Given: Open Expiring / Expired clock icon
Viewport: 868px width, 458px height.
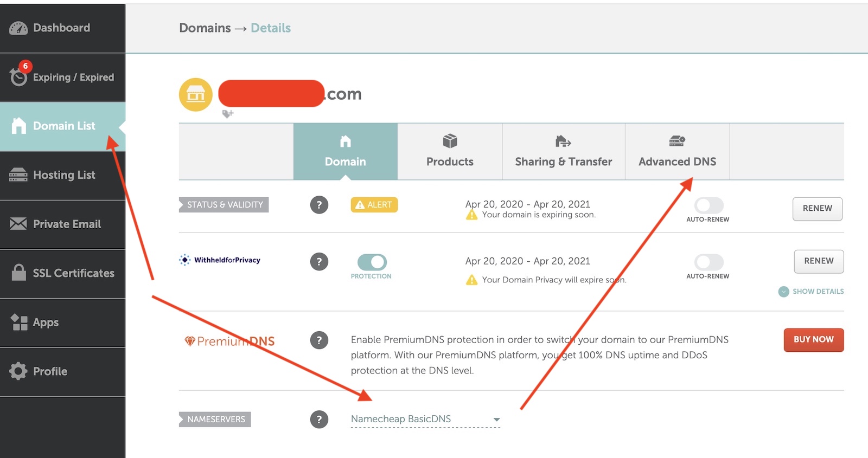Looking at the screenshot, I should [18, 78].
